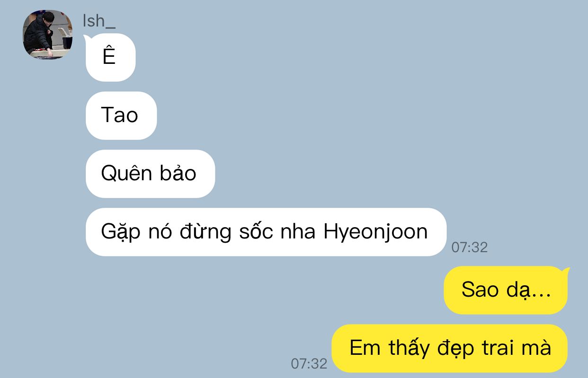Click the tail of the "Ê" bubble

87,38
